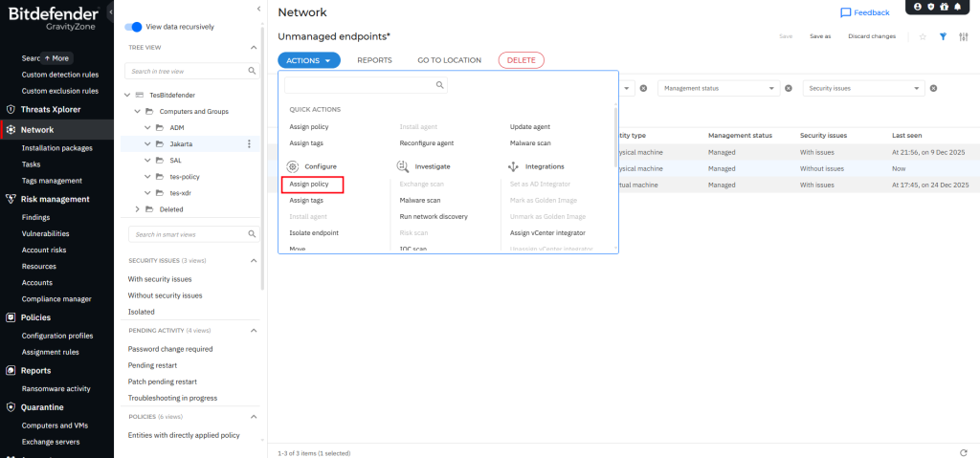The width and height of the screenshot is (980, 458).
Task: Click the blue filter funnel icon
Action: coord(943,36)
